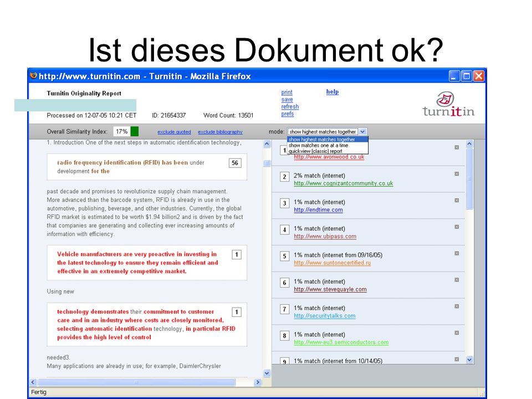
Task: Click the save link
Action: (x=287, y=99)
